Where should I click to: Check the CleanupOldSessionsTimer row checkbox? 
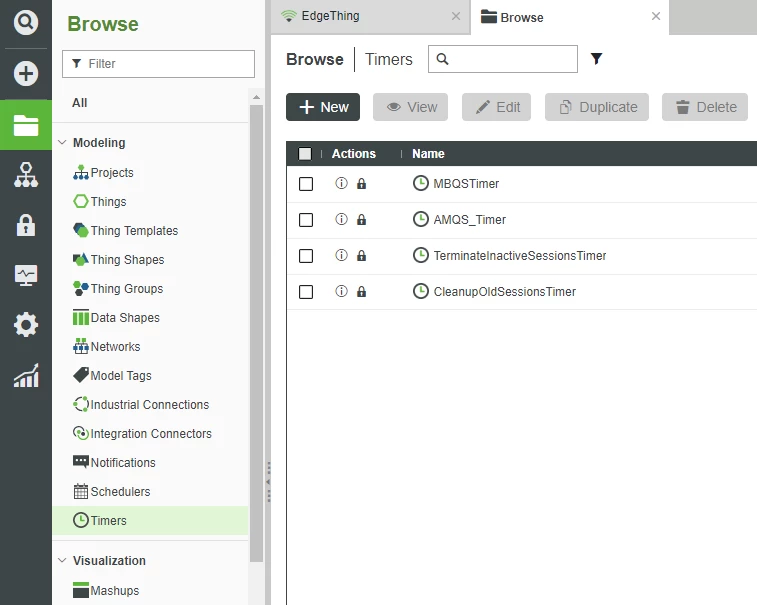pos(306,292)
